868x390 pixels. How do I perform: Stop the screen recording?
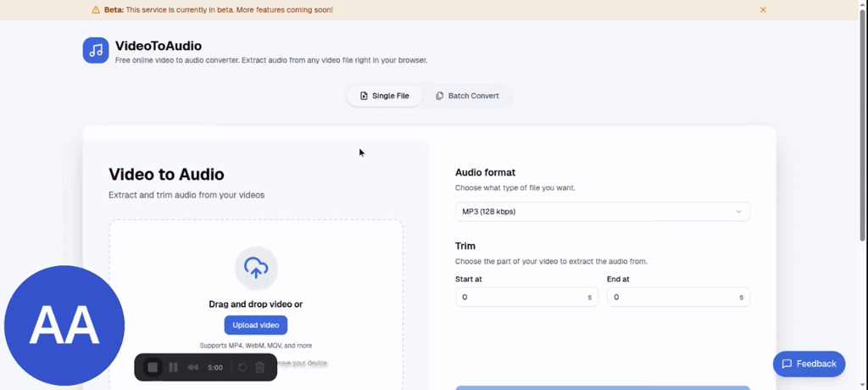pos(153,367)
